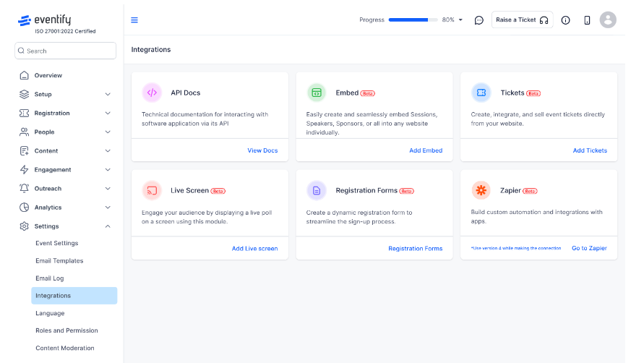Go to Overview in sidebar
This screenshot has height=363, width=644.
[48, 75]
